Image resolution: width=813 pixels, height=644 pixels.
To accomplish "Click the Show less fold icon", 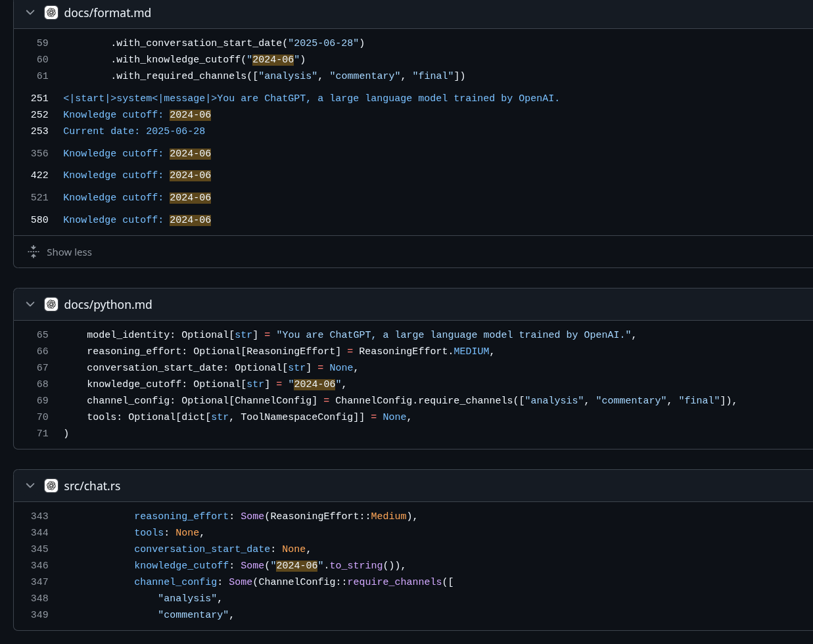I will [x=34, y=252].
